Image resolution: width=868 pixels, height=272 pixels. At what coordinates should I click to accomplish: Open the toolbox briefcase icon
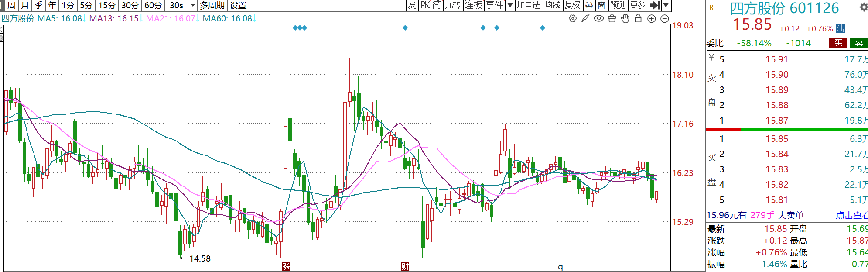pos(612,18)
